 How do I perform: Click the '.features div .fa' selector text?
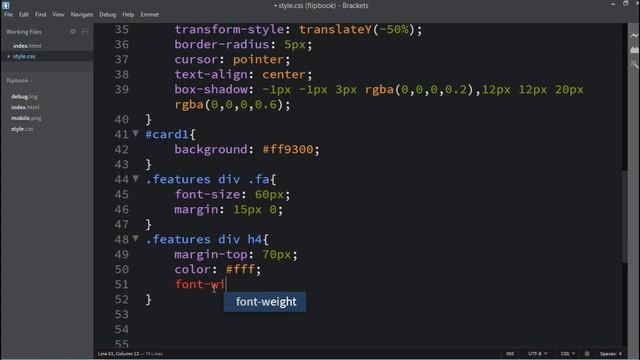click(207, 179)
